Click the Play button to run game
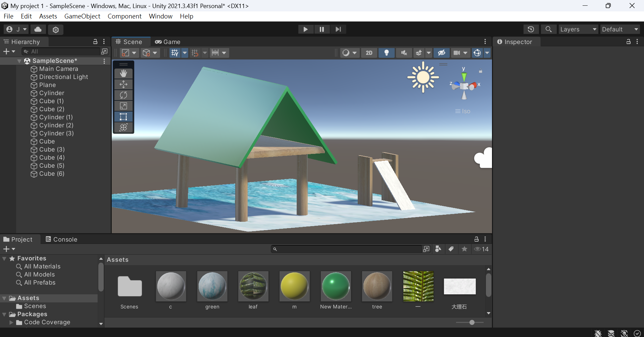 click(x=305, y=29)
